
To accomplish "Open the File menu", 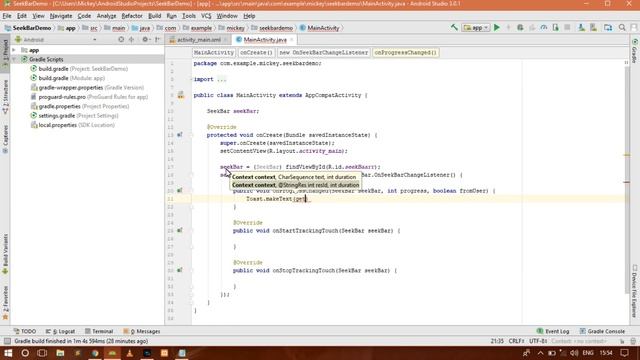I will [x=7, y=16].
